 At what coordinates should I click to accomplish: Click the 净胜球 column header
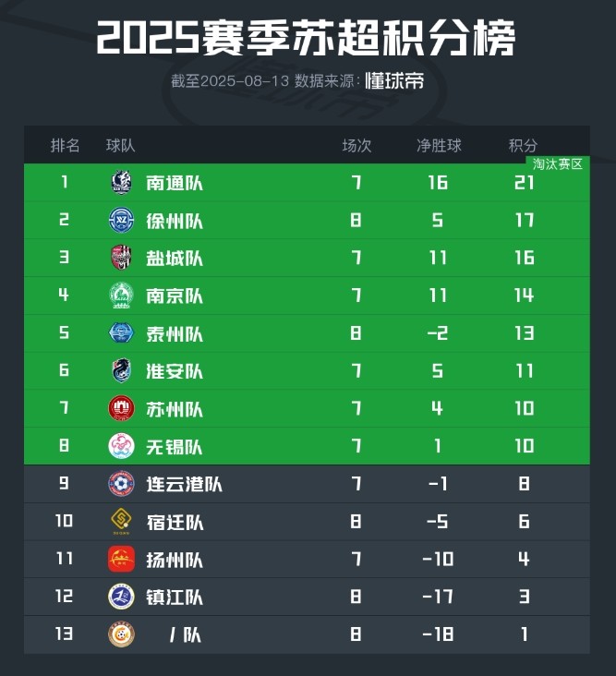(439, 146)
